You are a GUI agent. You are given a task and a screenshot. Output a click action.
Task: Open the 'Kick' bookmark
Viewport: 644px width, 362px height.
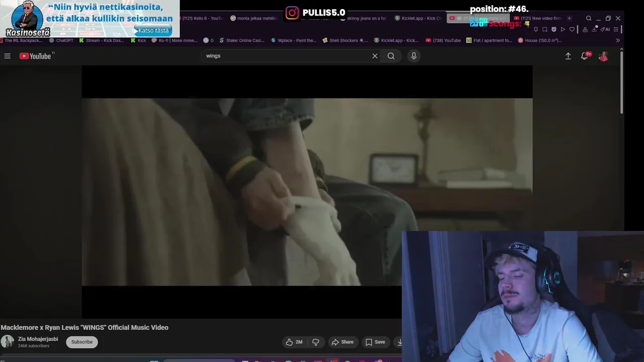coord(138,40)
